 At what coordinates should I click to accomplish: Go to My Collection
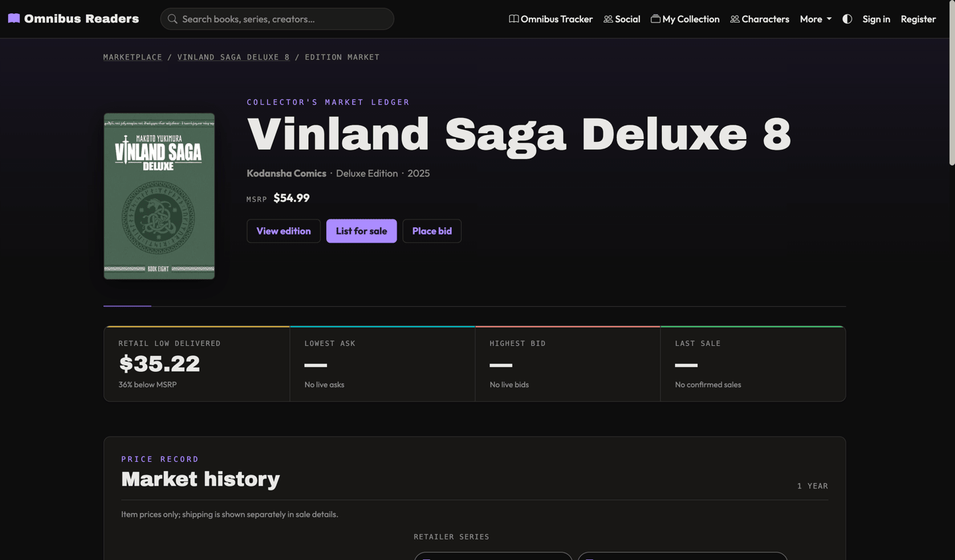(685, 19)
